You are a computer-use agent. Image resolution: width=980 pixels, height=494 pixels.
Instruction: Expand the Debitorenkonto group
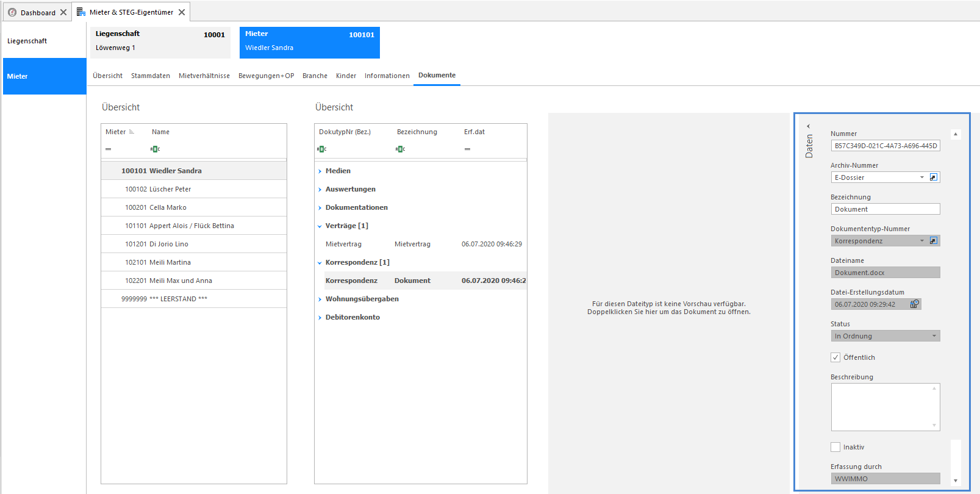tap(320, 318)
